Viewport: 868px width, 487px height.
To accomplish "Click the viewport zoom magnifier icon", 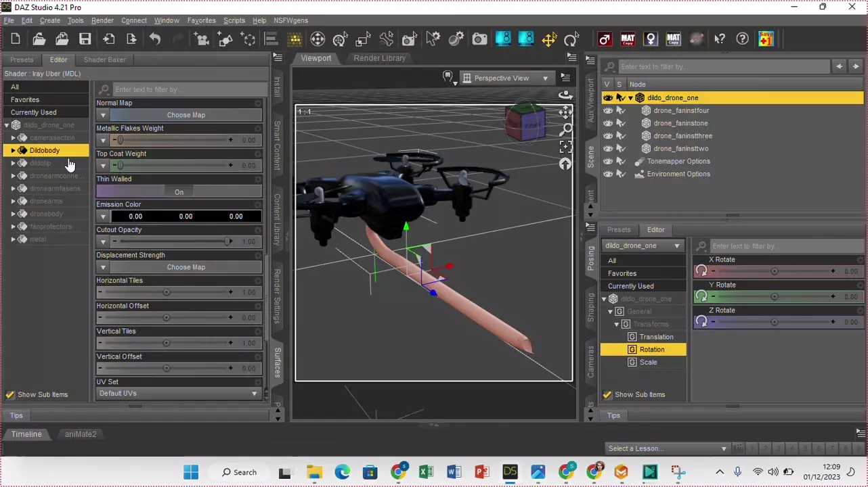I will point(565,129).
